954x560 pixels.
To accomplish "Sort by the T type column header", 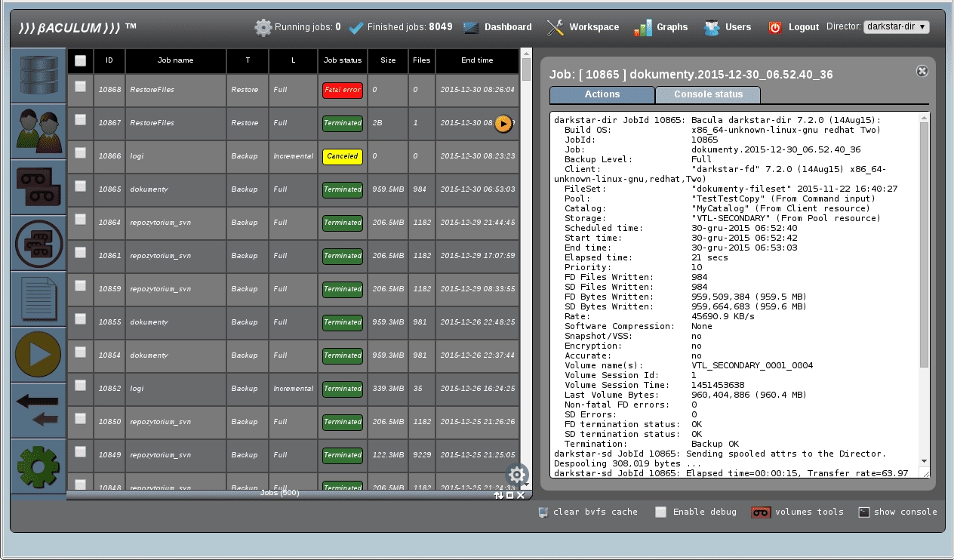I will pyautogui.click(x=248, y=60).
